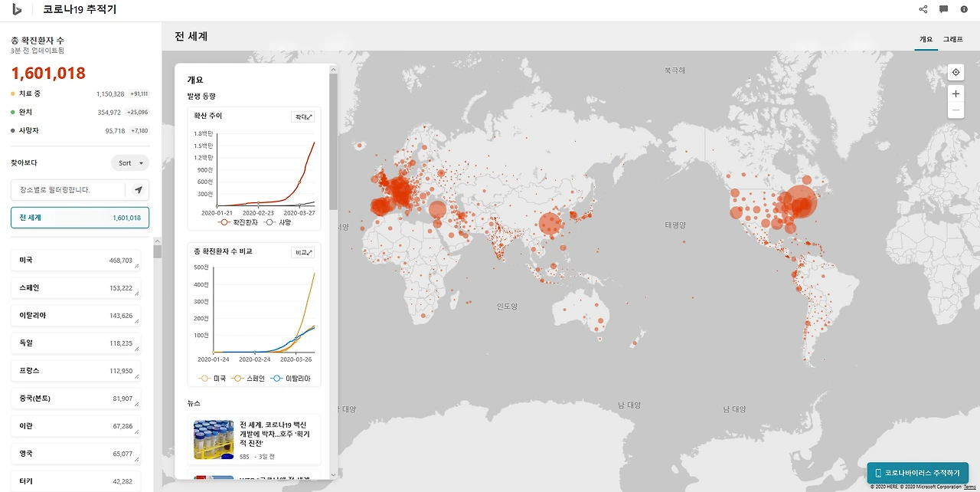This screenshot has width=980, height=492.
Task: Select 독일 in the country list
Action: pyautogui.click(x=76, y=343)
